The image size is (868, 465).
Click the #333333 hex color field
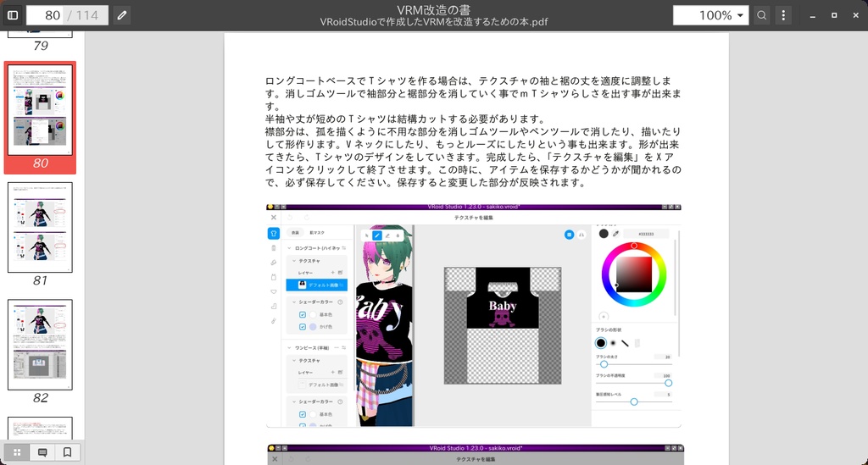click(646, 234)
